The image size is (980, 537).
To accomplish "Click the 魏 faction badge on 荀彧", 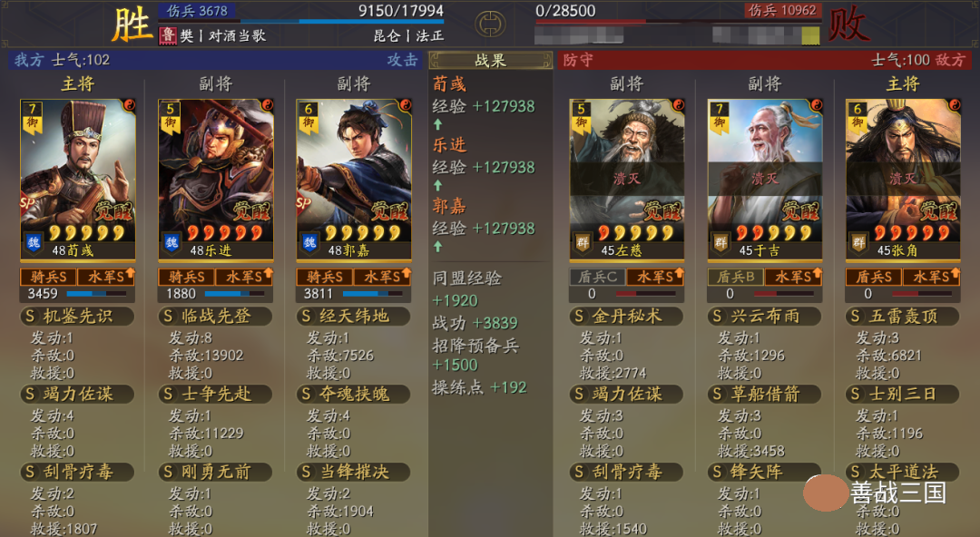I will pyautogui.click(x=34, y=242).
